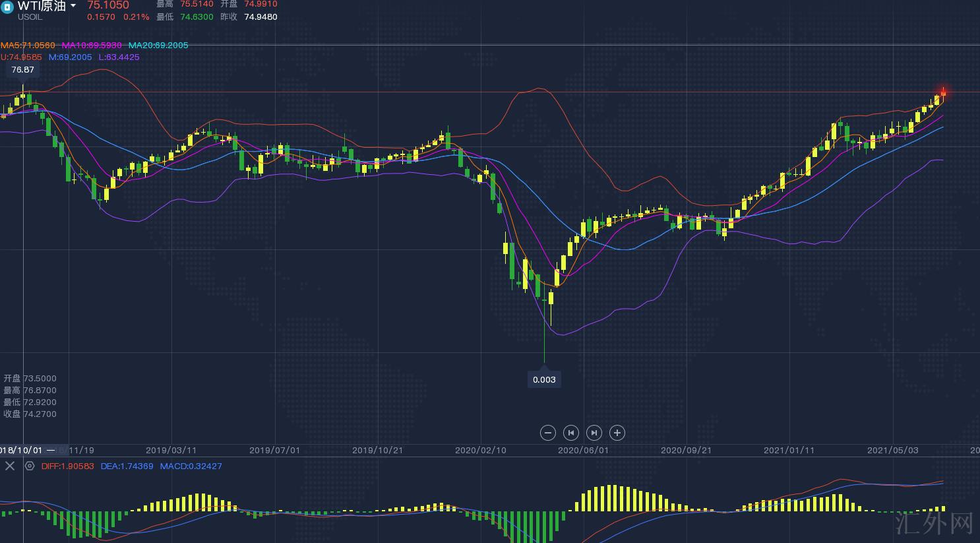The width and height of the screenshot is (980, 543).
Task: Open MACD indicator settings hexagon icon
Action: 30,466
